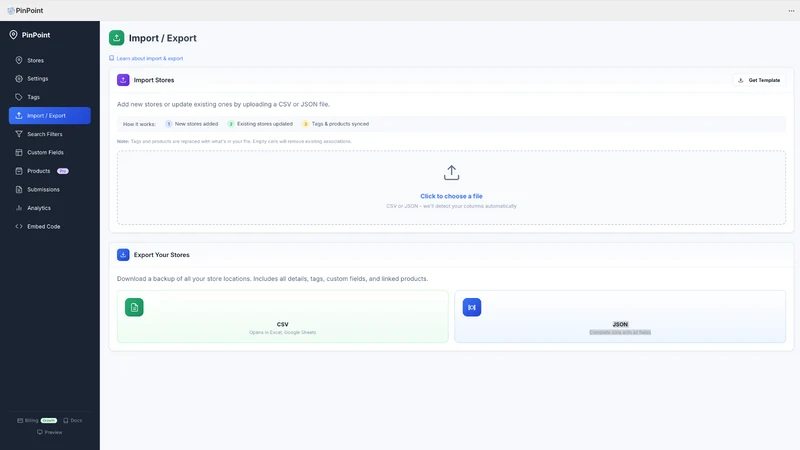Click the Custom Fields table icon
The image size is (800, 450).
pos(19,153)
